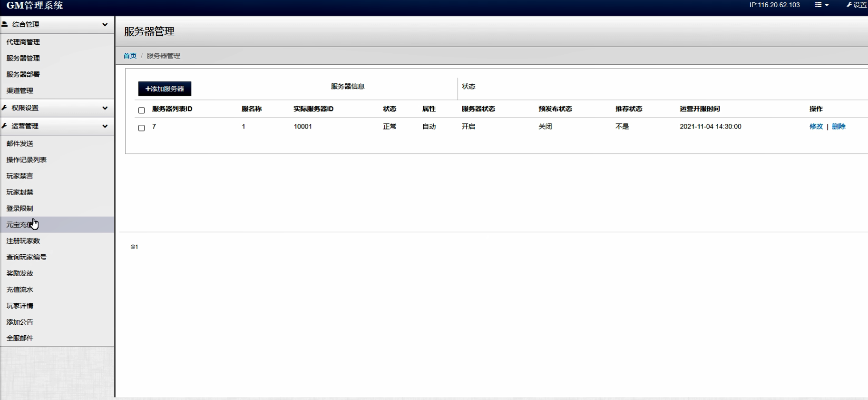This screenshot has width=868, height=400.
Task: Click the 实际服务器ID column header
Action: (313, 109)
